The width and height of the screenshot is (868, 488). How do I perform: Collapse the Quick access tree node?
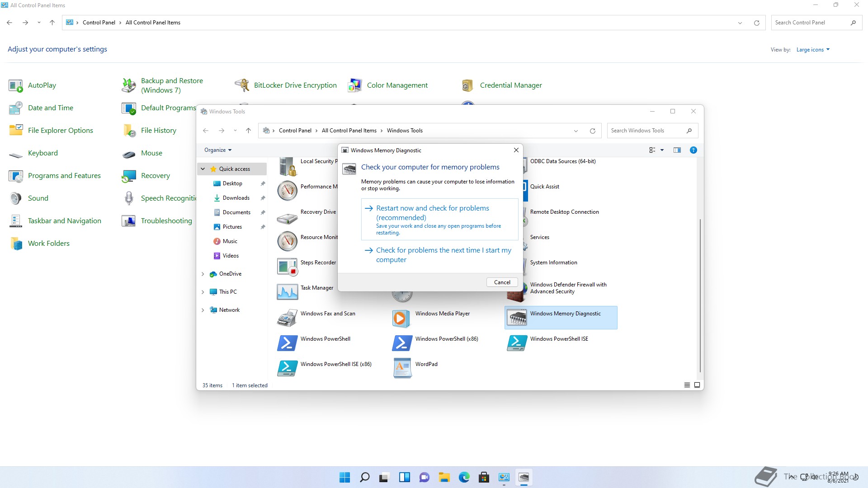[x=203, y=169]
